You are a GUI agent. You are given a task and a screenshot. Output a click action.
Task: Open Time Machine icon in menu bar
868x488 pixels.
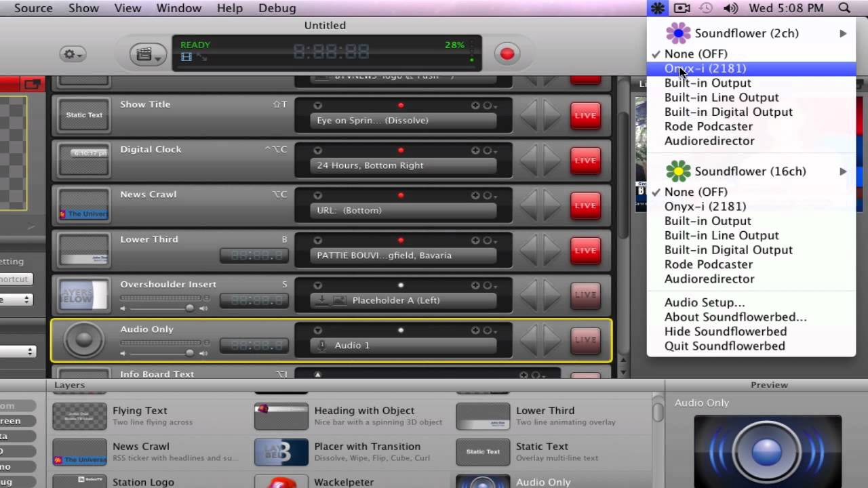pyautogui.click(x=706, y=8)
